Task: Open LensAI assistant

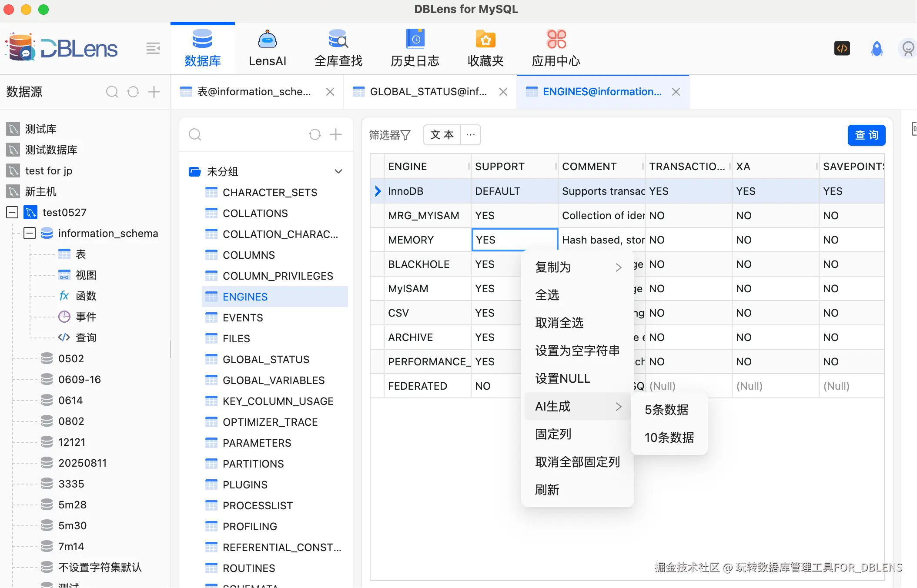Action: [267, 48]
